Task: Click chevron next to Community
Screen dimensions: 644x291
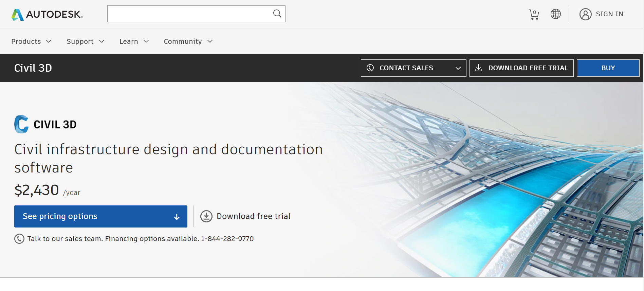Action: [x=210, y=41]
